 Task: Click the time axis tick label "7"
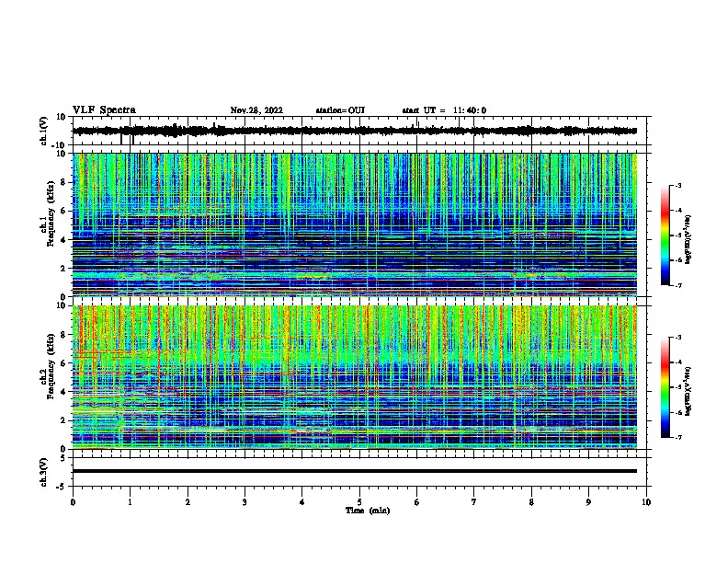[x=474, y=502]
